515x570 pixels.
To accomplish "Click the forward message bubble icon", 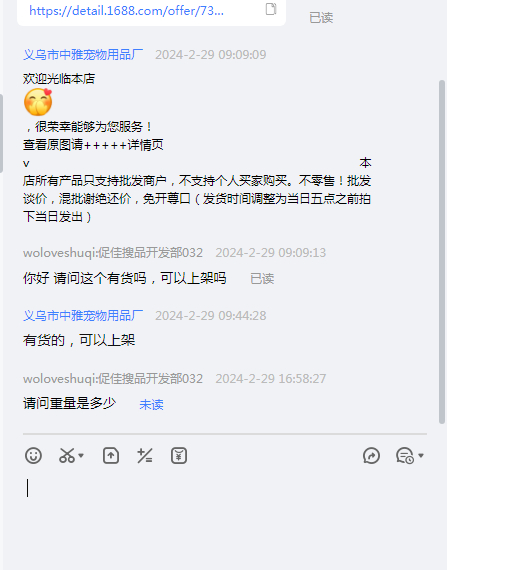I will coord(371,455).
